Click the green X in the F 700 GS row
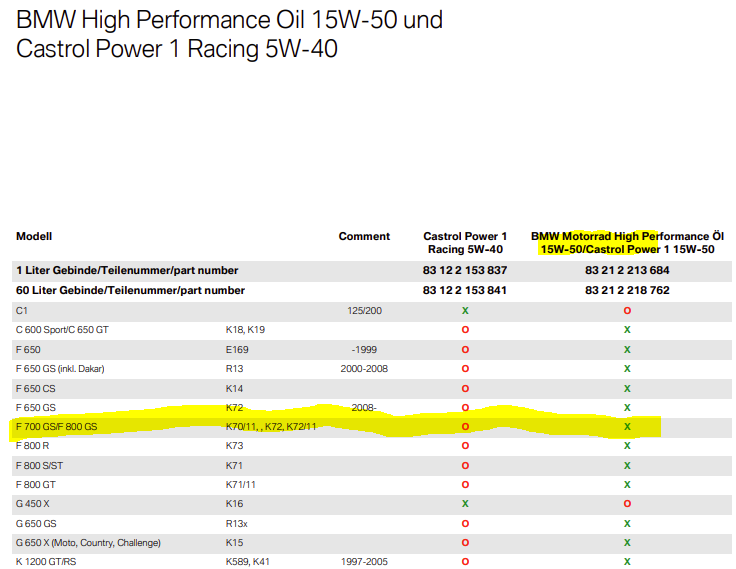The height and width of the screenshot is (569, 736). (x=627, y=426)
